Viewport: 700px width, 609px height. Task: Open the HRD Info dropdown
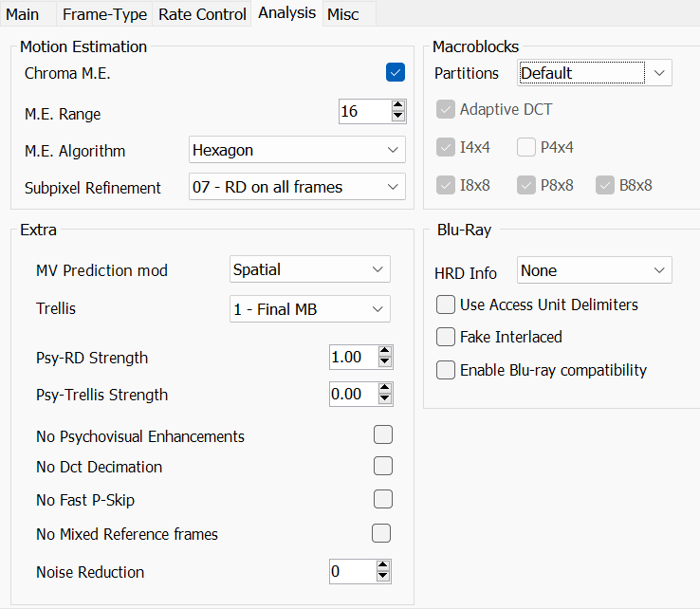pyautogui.click(x=595, y=270)
